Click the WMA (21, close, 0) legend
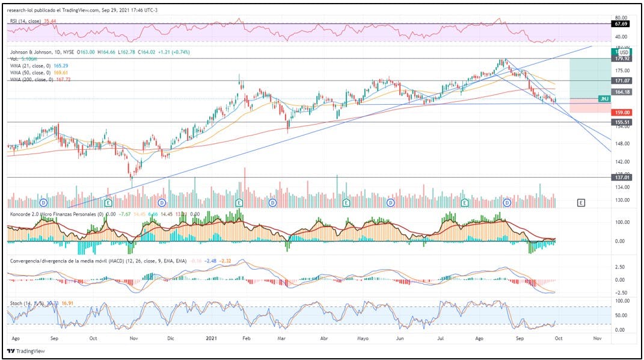 [x=31, y=66]
